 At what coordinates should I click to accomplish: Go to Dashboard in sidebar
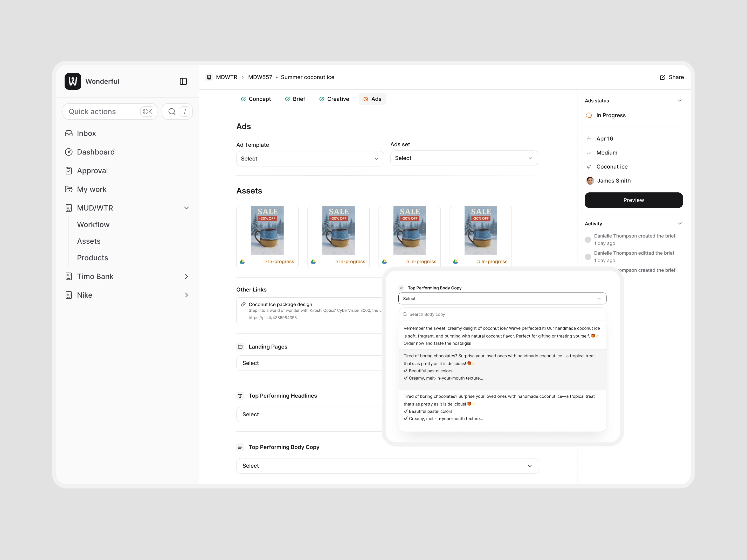click(95, 152)
